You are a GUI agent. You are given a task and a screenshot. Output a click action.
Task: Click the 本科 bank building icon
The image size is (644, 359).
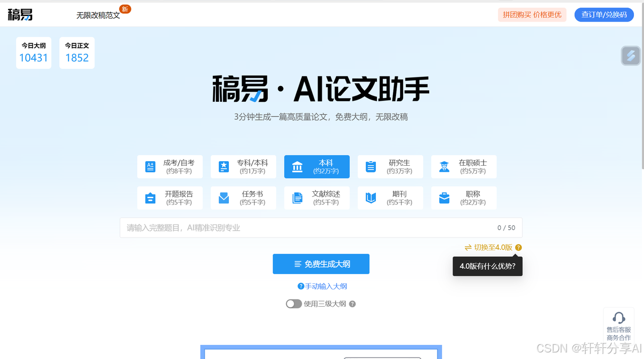(297, 167)
